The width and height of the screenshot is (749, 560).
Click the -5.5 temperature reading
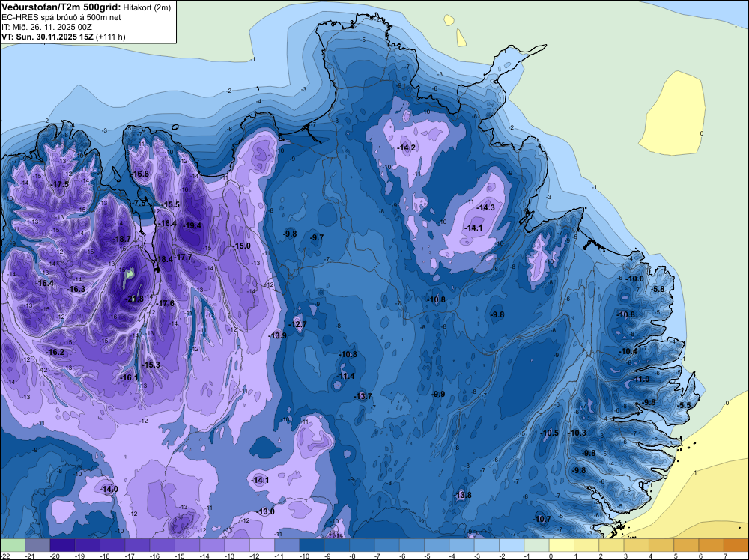[x=685, y=405]
